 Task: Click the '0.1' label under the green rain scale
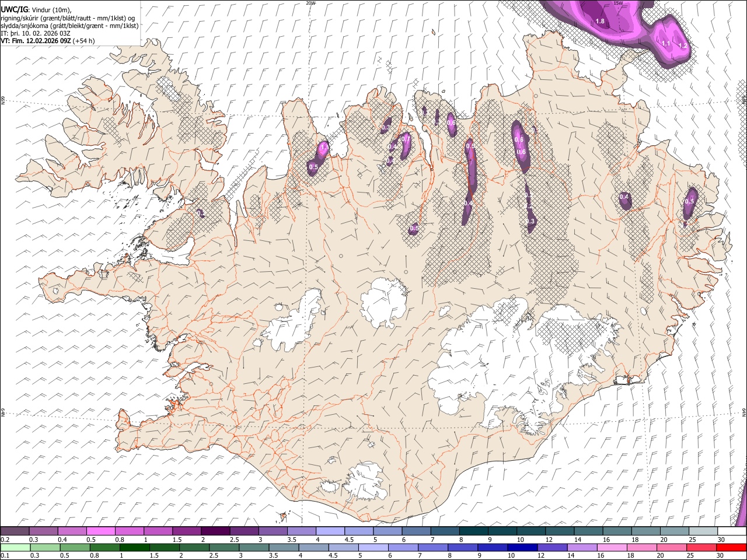[5, 556]
